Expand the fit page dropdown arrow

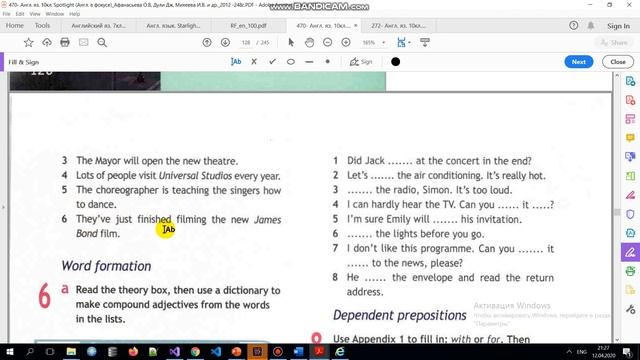click(409, 42)
